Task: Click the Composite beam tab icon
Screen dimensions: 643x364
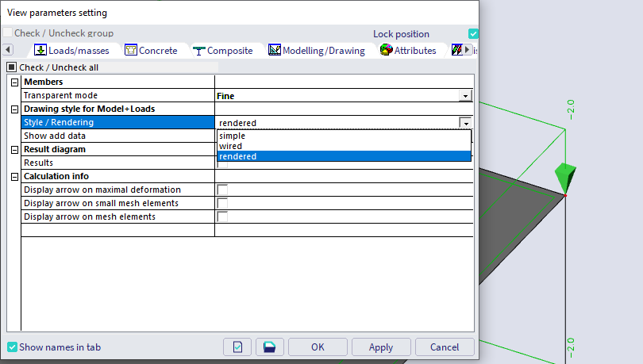Action: coord(199,51)
